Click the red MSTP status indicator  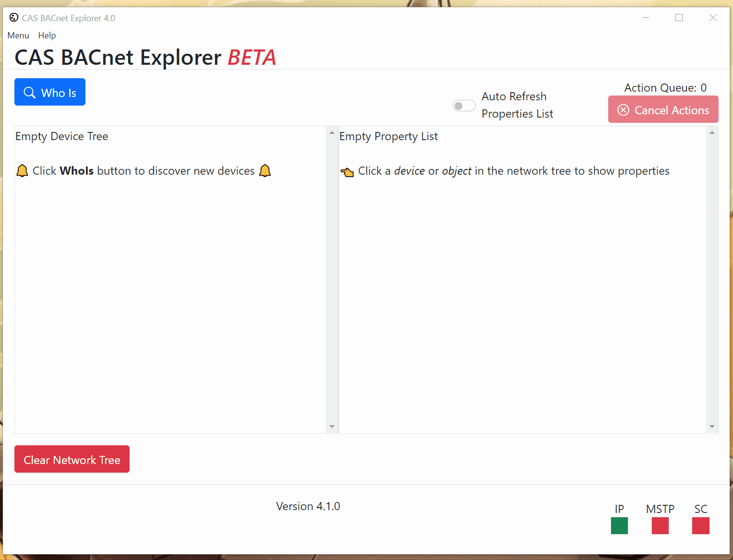[x=660, y=525]
